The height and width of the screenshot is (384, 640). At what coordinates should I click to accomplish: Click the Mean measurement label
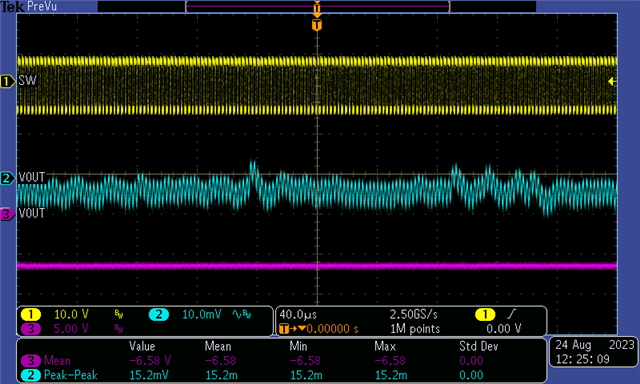57,361
